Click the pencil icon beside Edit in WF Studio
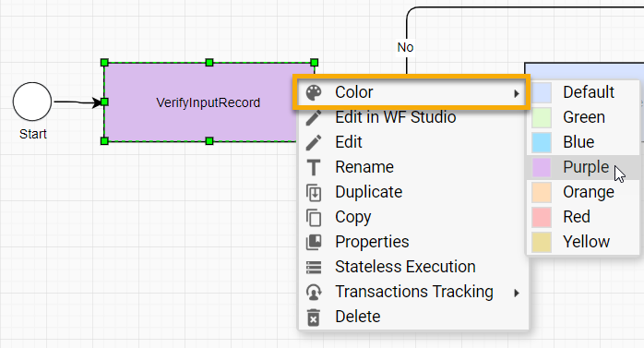 314,117
